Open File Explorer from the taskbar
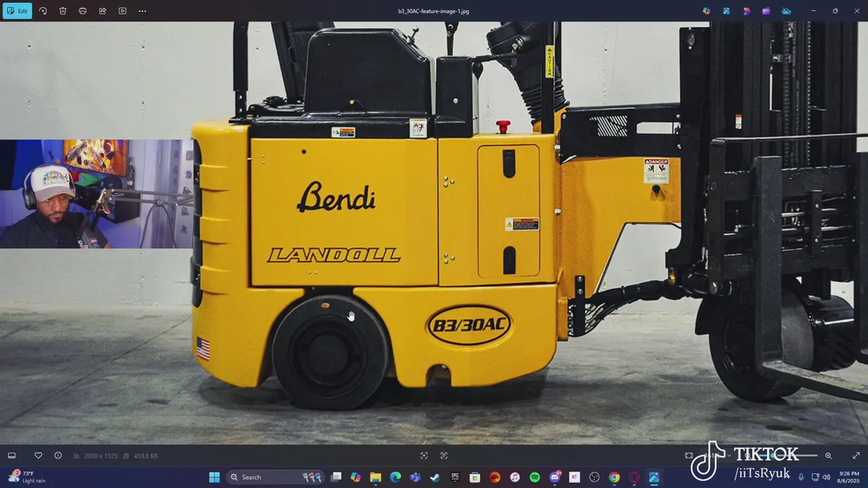The width and height of the screenshot is (868, 488). 375,477
